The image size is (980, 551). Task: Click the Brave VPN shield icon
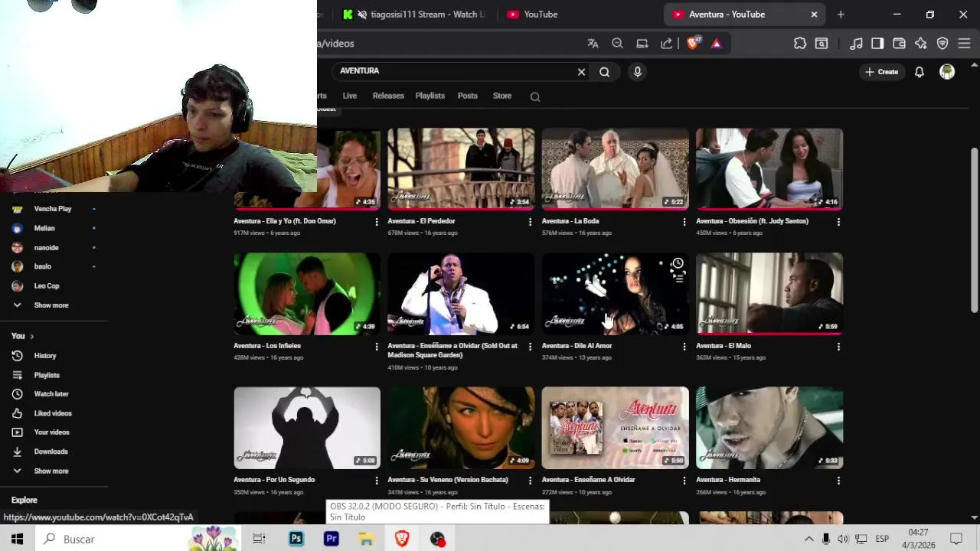point(942,44)
